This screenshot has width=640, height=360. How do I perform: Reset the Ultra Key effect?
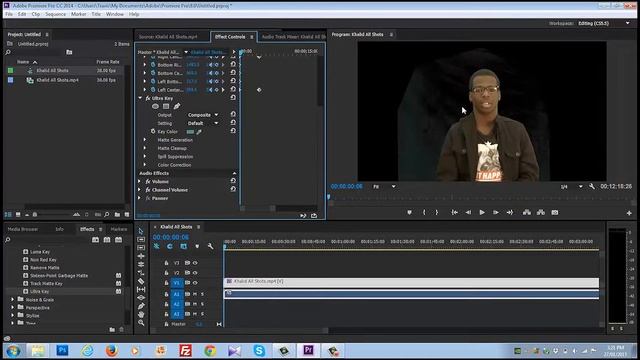(x=233, y=98)
